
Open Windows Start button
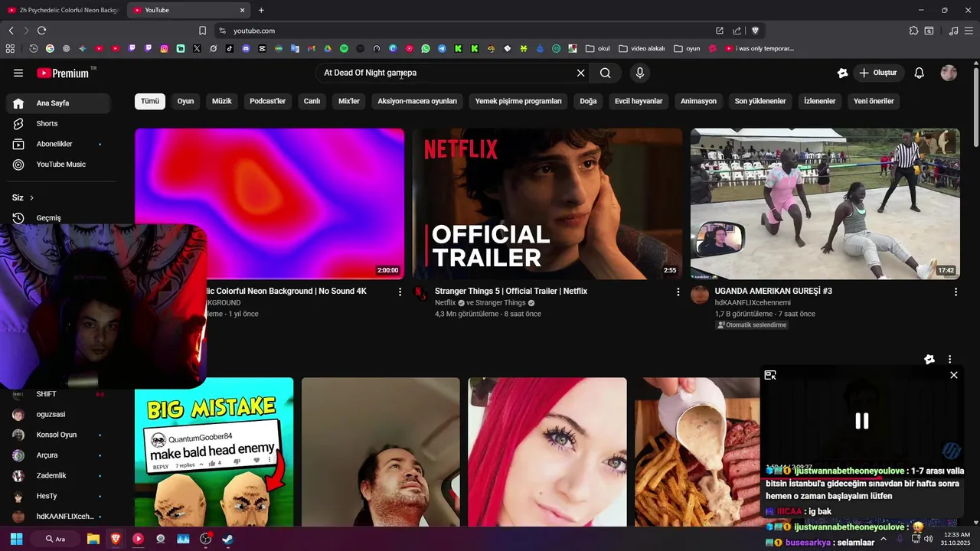16,539
